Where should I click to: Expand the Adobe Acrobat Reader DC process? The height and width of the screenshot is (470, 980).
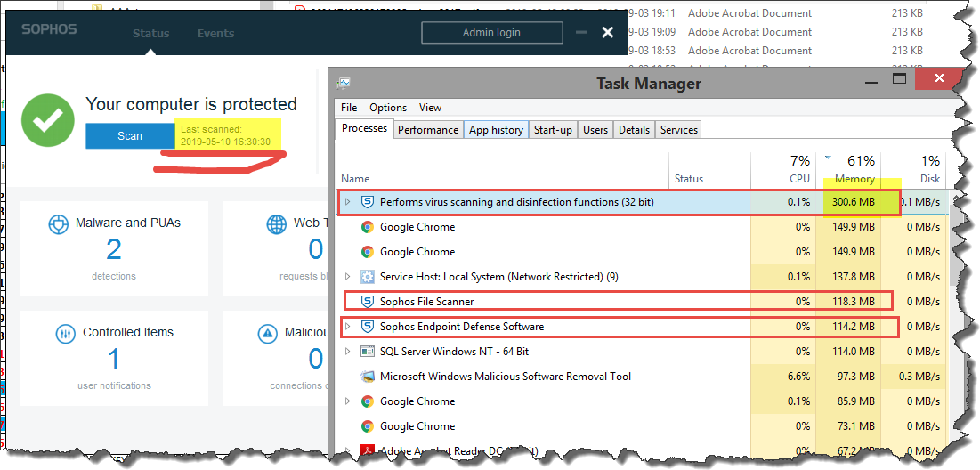coord(348,450)
